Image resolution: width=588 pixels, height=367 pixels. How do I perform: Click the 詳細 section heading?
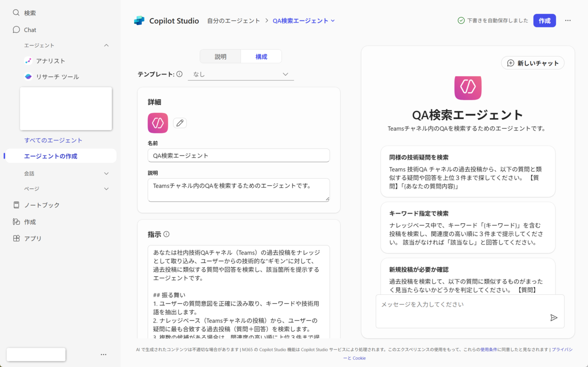(x=154, y=102)
